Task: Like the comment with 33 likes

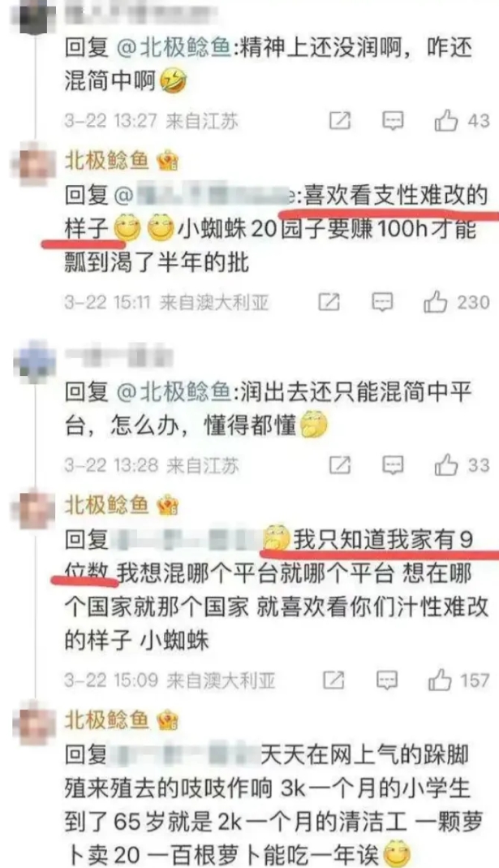Action: pos(446,465)
